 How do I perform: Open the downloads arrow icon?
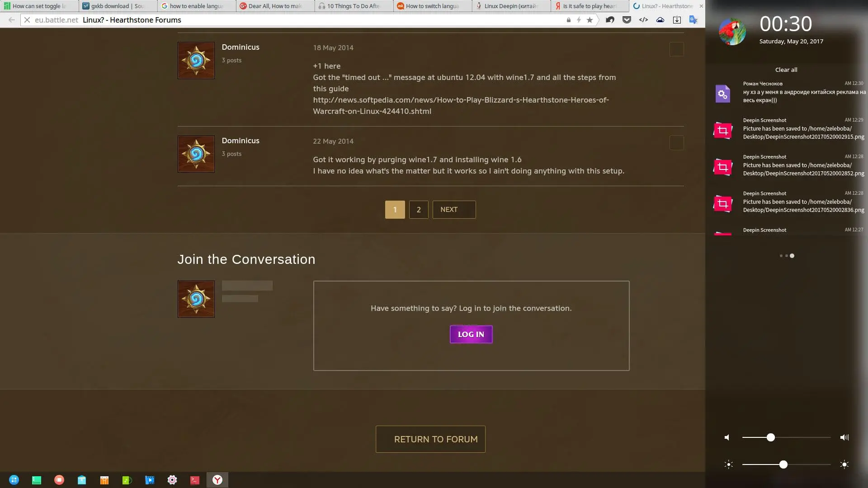click(x=677, y=20)
